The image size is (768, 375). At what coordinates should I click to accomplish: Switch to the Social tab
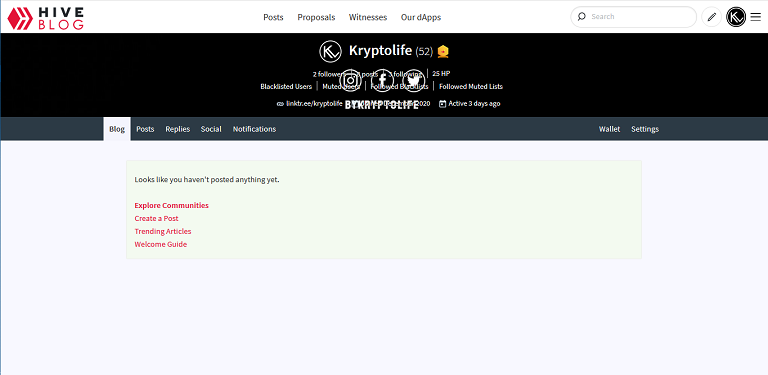[211, 129]
